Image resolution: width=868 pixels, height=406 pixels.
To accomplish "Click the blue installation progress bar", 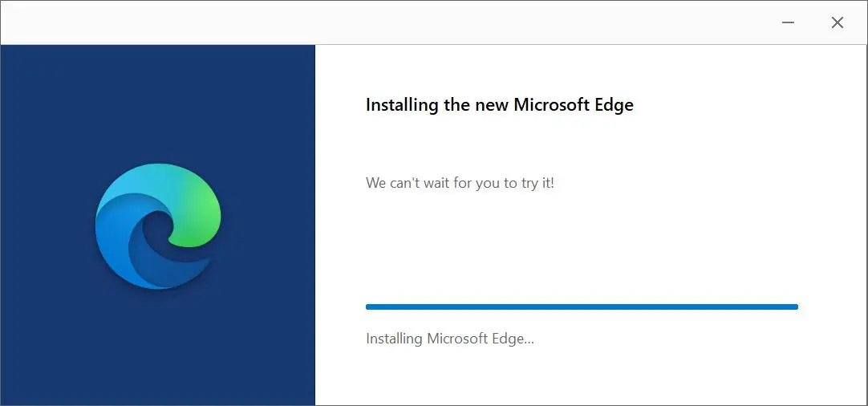I will pos(582,307).
